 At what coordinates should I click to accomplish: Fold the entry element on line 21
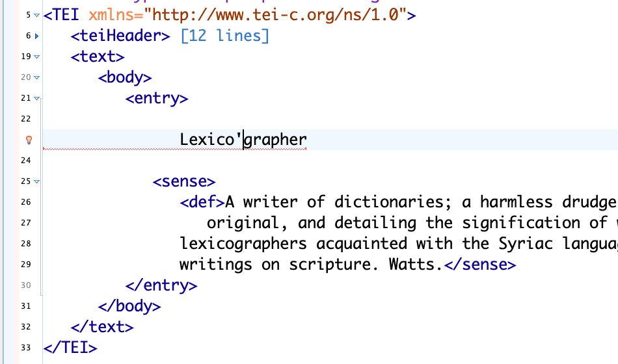[37, 98]
